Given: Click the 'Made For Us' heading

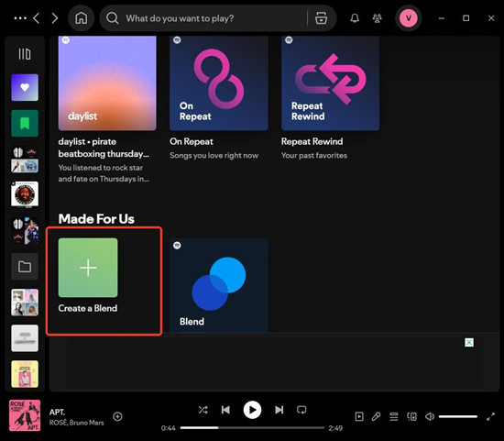Looking at the screenshot, I should coord(96,219).
